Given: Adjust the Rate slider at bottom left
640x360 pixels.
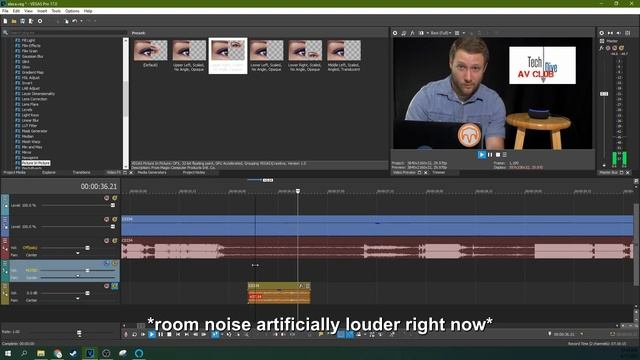Looking at the screenshot, I should pyautogui.click(x=79, y=333).
